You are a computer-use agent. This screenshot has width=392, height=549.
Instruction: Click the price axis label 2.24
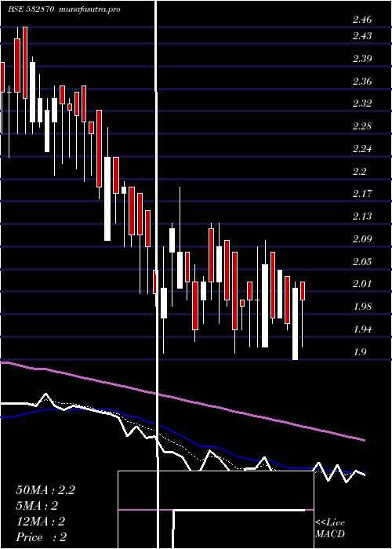[362, 149]
